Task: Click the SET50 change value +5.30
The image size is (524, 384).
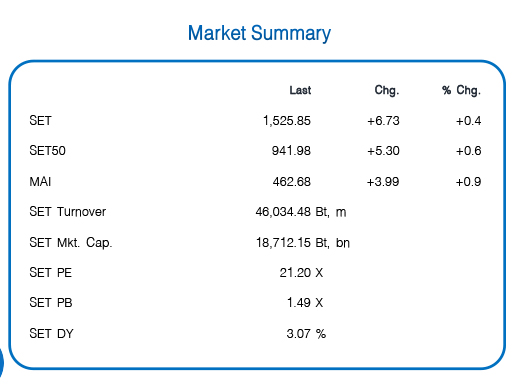Action: [x=383, y=151]
